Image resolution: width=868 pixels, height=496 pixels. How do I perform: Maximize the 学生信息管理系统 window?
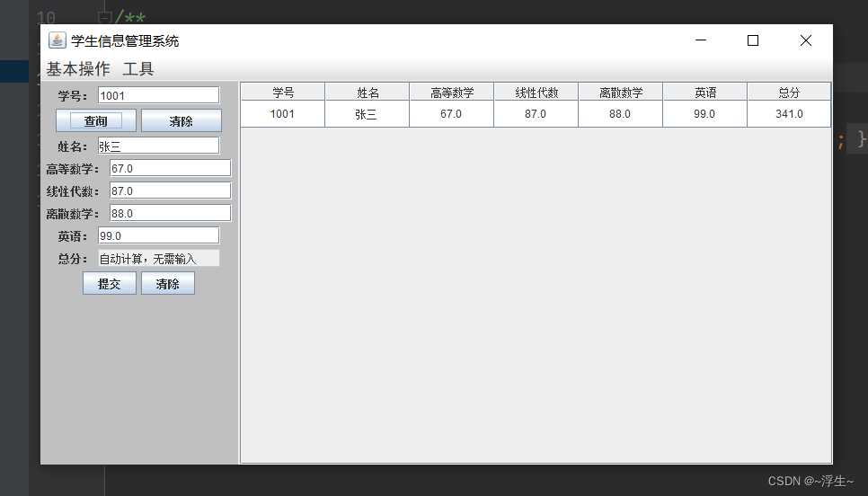point(753,40)
